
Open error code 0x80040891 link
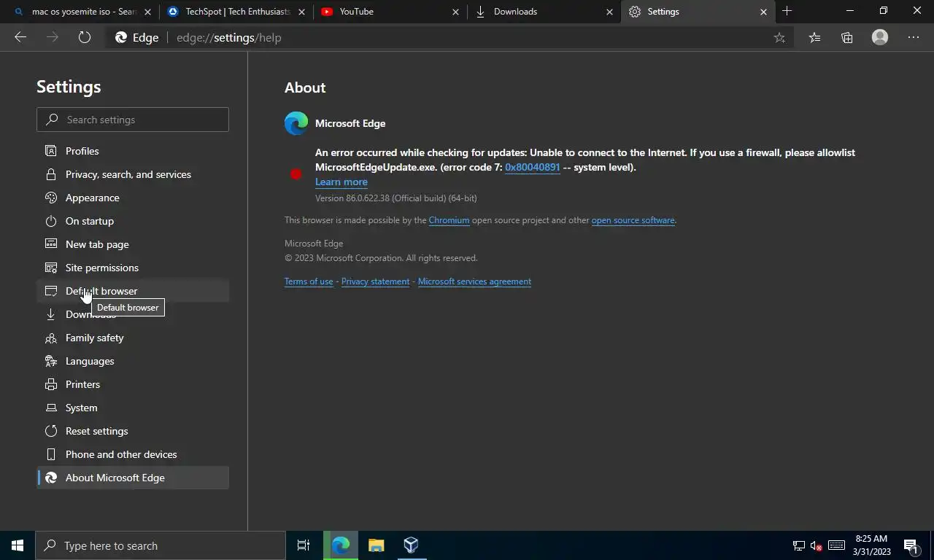533,167
